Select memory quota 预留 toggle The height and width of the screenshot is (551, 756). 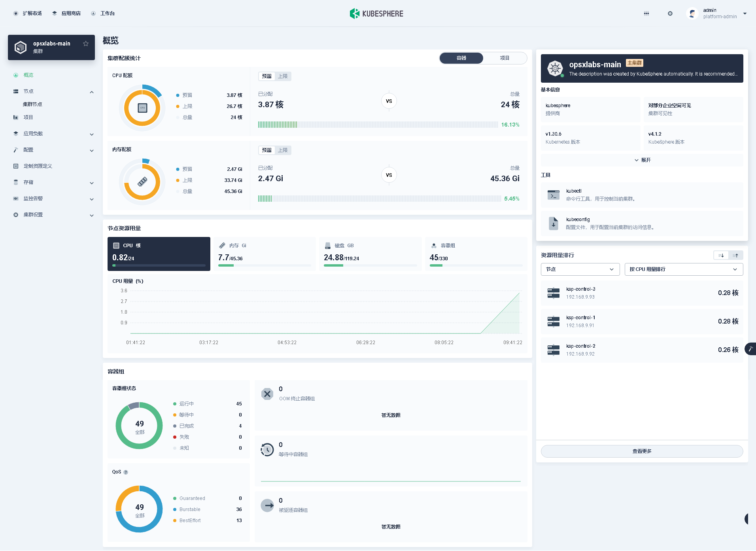(267, 150)
